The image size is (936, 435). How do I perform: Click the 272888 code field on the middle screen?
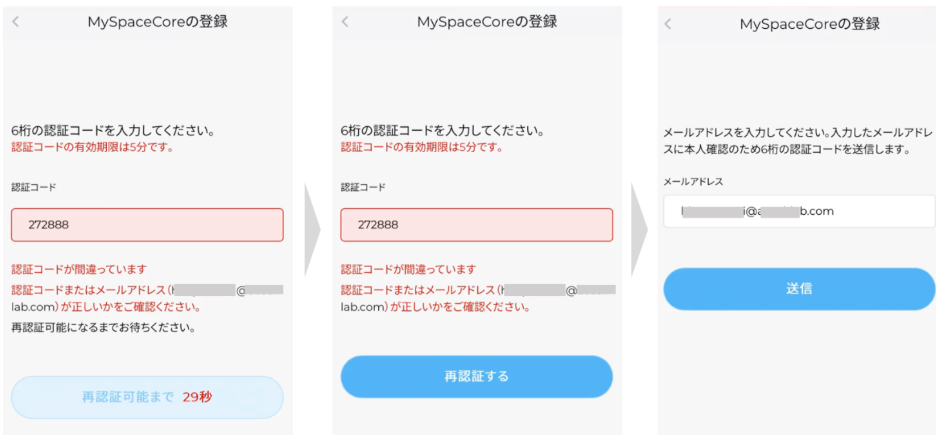pyautogui.click(x=476, y=225)
